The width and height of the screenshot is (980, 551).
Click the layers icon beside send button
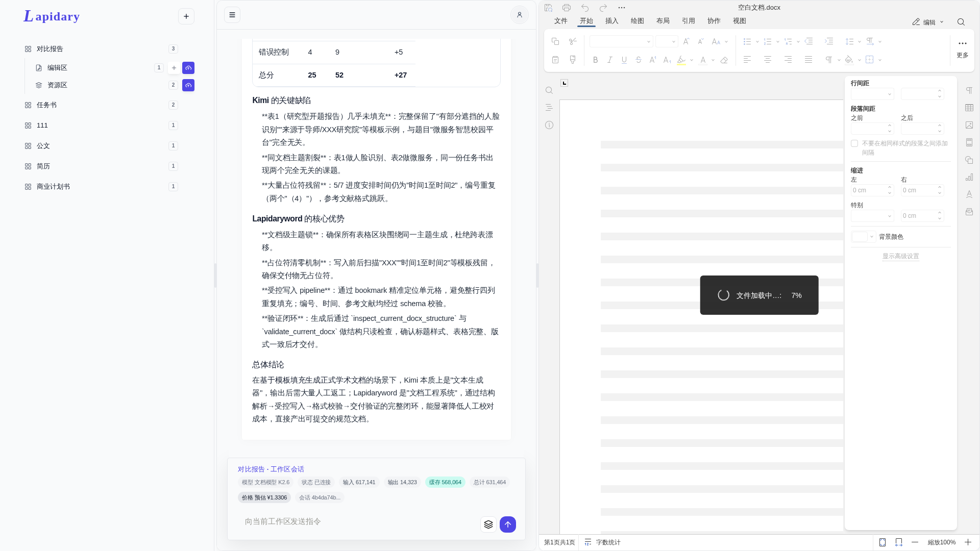[x=488, y=524]
